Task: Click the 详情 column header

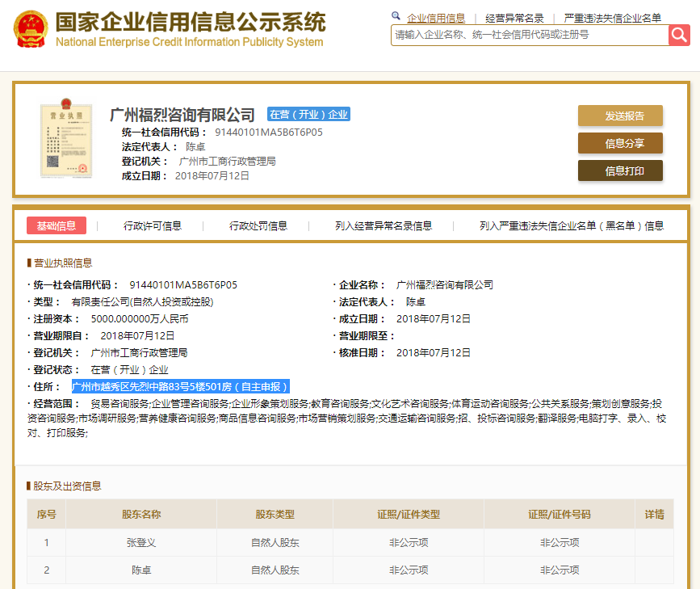Action: [654, 514]
